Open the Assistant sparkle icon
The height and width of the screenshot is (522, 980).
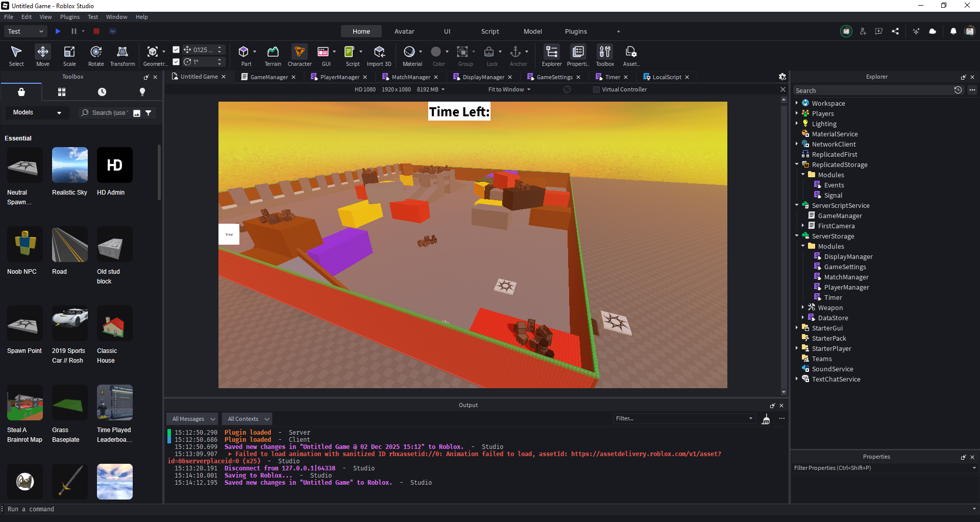[x=916, y=31]
